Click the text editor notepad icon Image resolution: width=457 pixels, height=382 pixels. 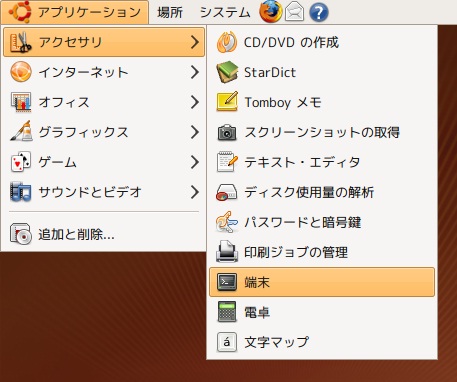coord(227,162)
